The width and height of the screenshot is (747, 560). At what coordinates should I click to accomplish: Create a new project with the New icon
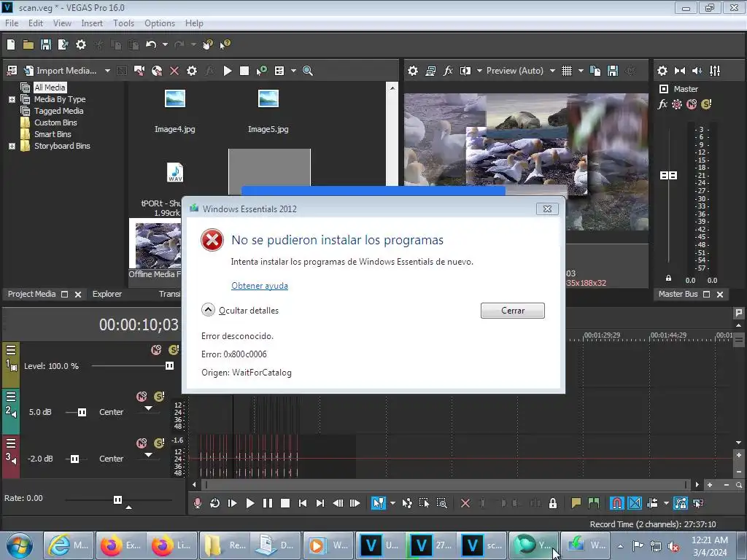tap(11, 44)
